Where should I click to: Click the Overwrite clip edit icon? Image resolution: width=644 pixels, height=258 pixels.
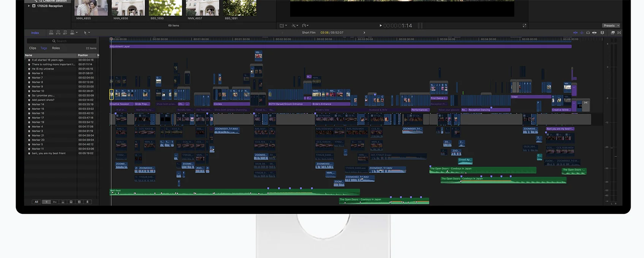(x=72, y=33)
